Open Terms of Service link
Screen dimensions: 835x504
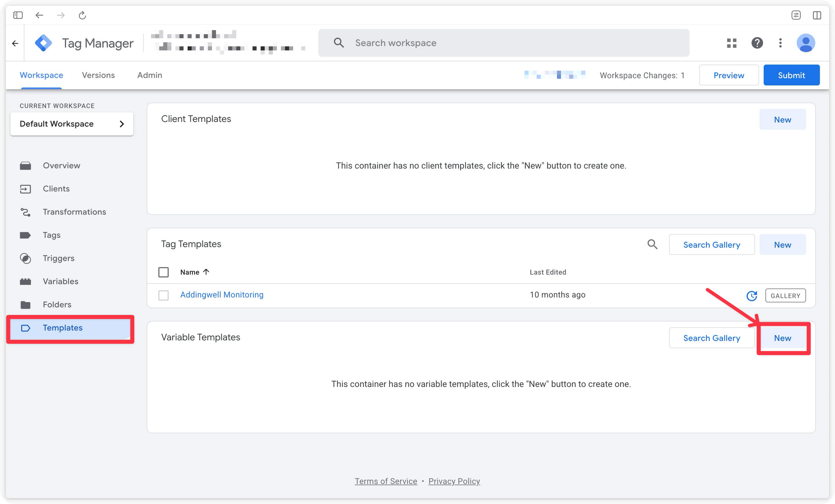[x=386, y=481]
